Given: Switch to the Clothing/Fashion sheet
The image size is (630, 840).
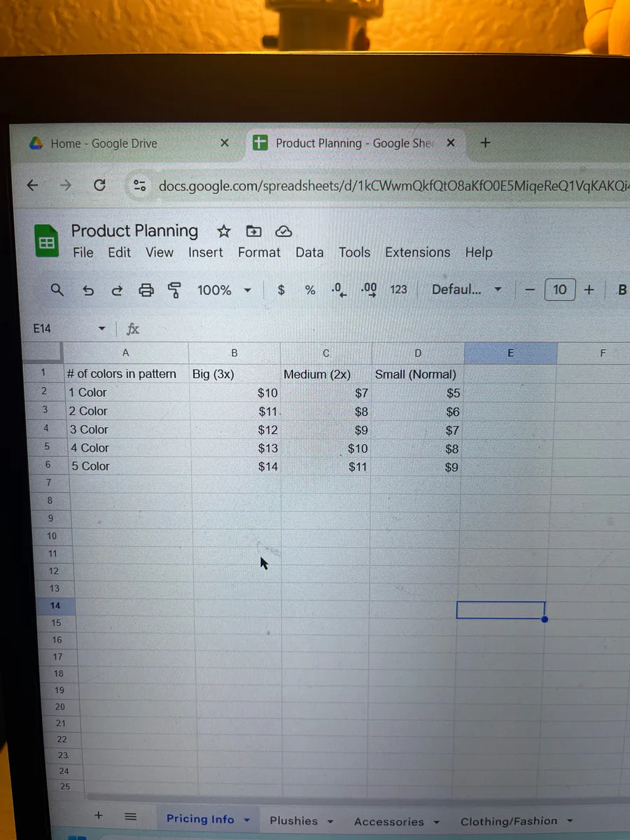Looking at the screenshot, I should tap(509, 821).
